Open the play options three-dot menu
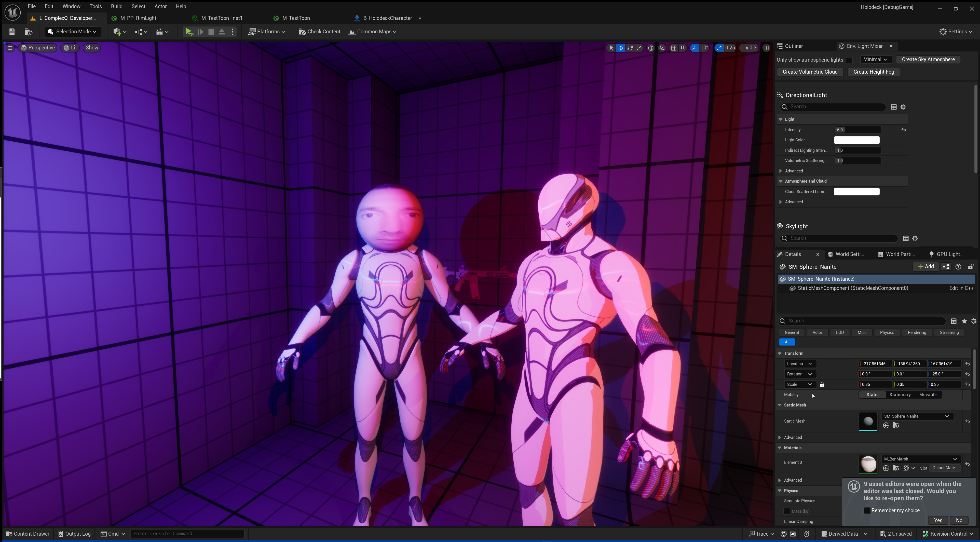 (233, 32)
